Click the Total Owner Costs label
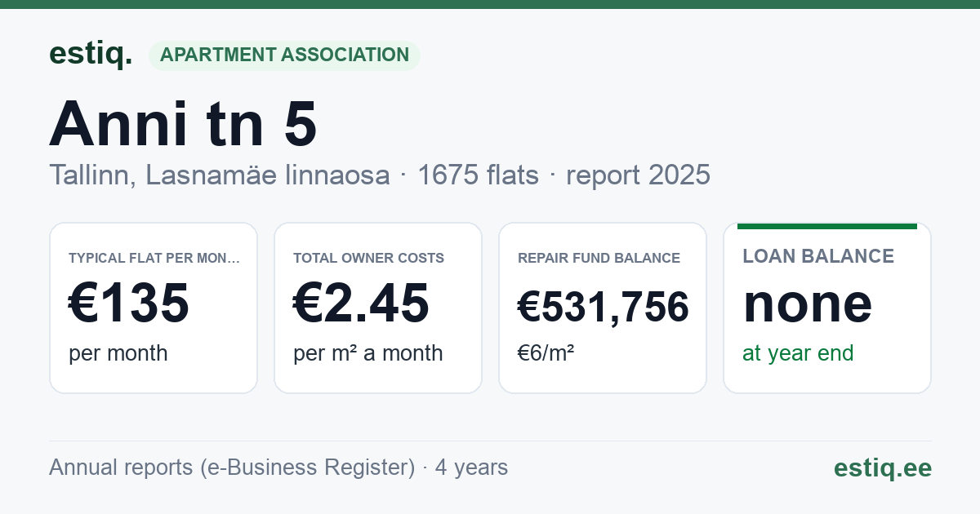The image size is (980, 514). click(x=368, y=258)
